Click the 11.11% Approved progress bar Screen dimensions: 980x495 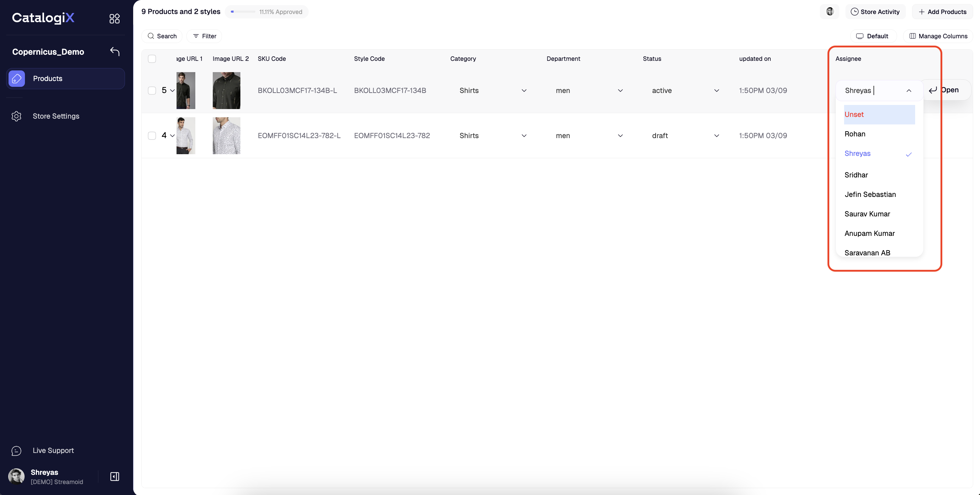243,12
